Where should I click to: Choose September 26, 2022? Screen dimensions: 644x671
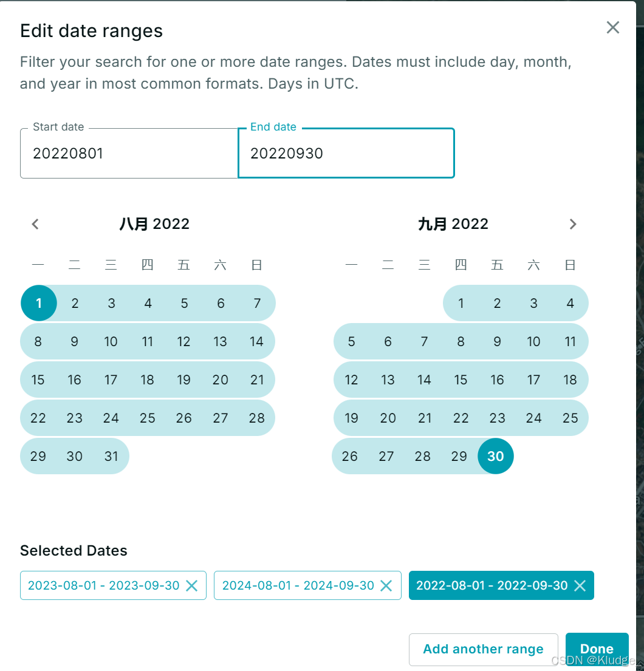350,456
